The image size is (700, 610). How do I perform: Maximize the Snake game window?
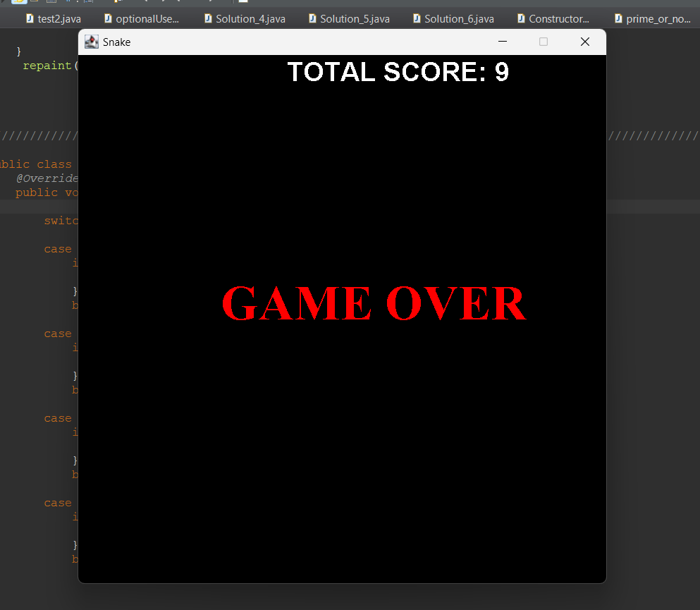coord(543,42)
